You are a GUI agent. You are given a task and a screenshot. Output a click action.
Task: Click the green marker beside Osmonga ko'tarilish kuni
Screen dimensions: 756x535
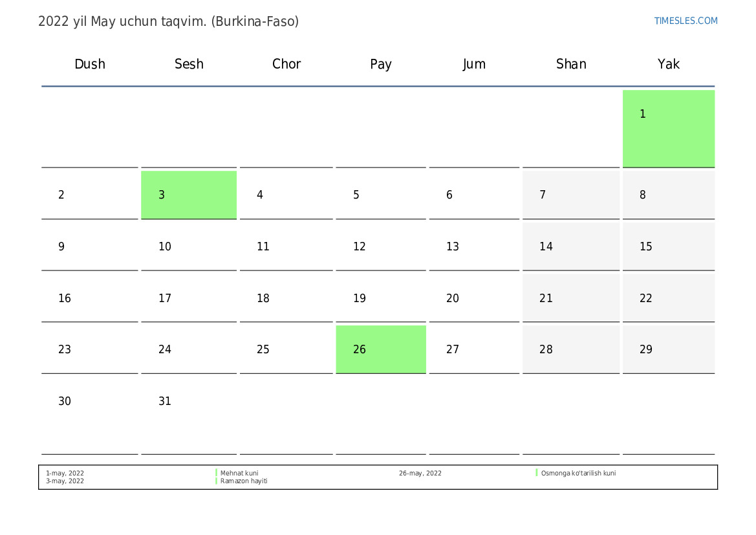pyautogui.click(x=537, y=473)
